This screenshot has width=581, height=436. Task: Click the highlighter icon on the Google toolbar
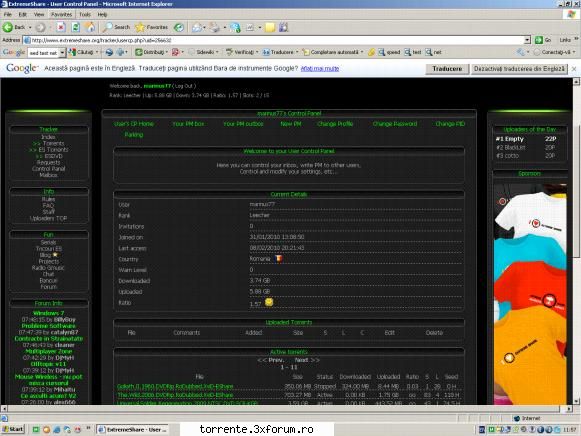[371, 52]
